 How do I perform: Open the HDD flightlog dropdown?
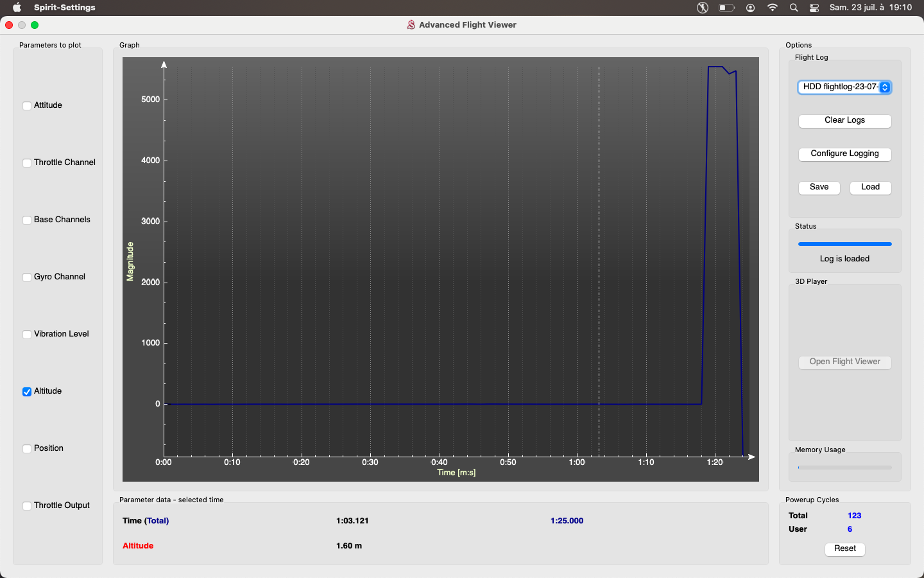844,87
